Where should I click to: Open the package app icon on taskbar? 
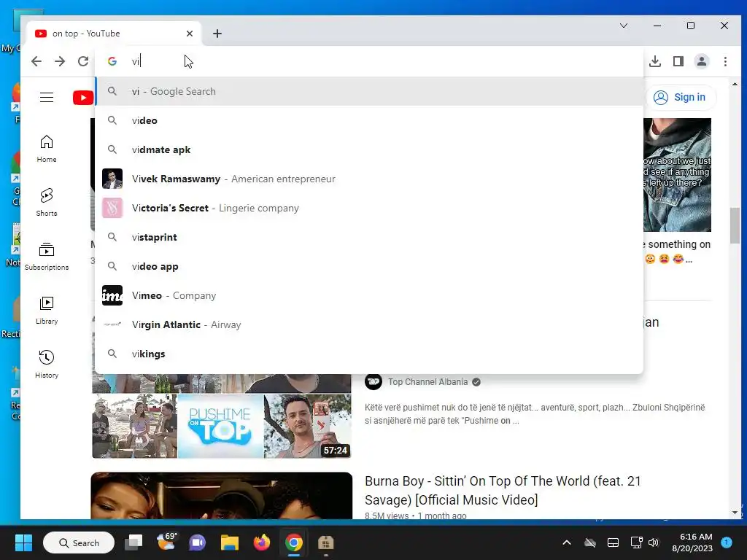click(x=326, y=542)
